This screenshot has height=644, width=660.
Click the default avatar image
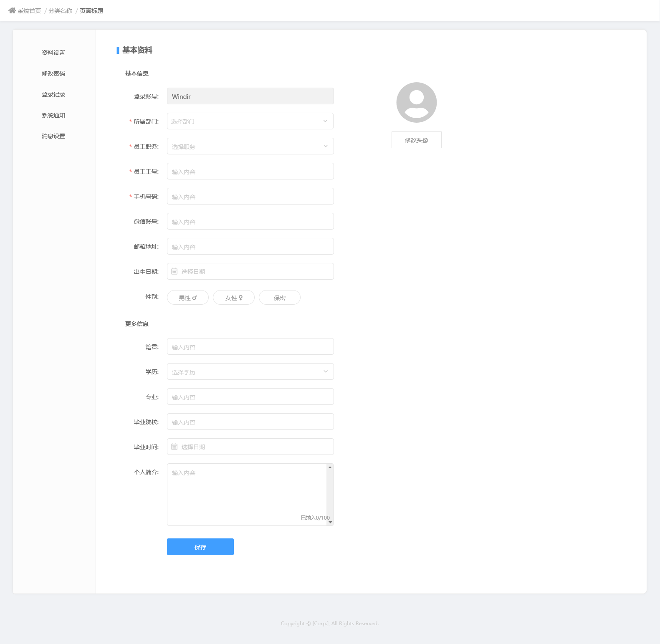click(417, 102)
